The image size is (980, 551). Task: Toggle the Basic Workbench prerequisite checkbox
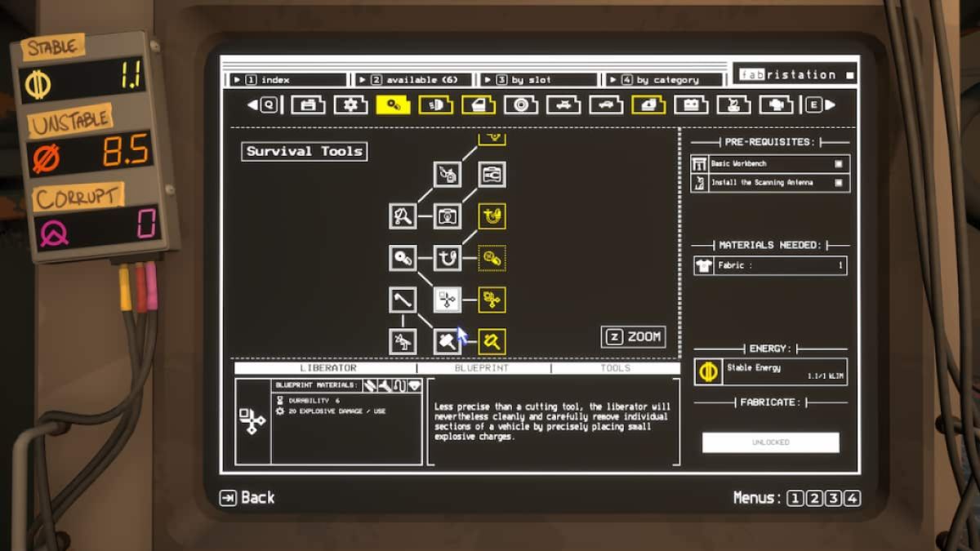838,164
